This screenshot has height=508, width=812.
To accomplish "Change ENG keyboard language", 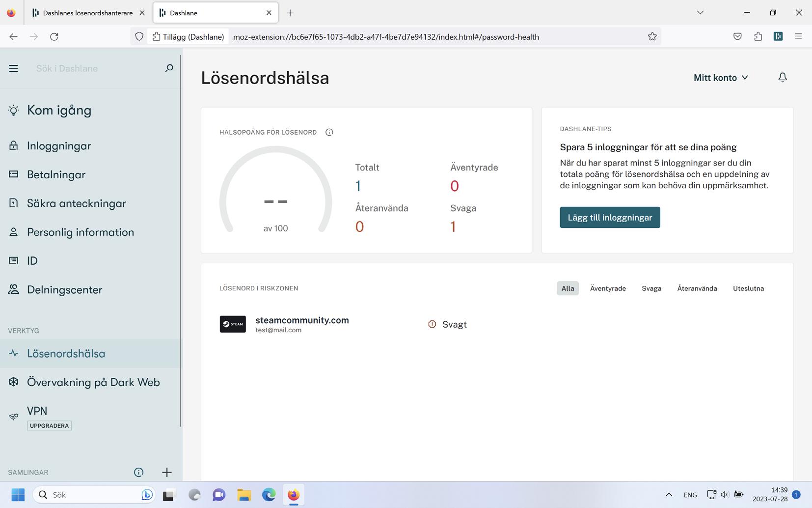I will pos(690,495).
